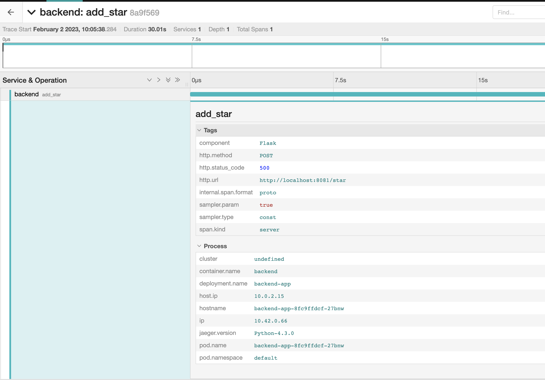Collapse all with double-down chevron icon
Screen dimensions: 545x392
click(x=168, y=80)
